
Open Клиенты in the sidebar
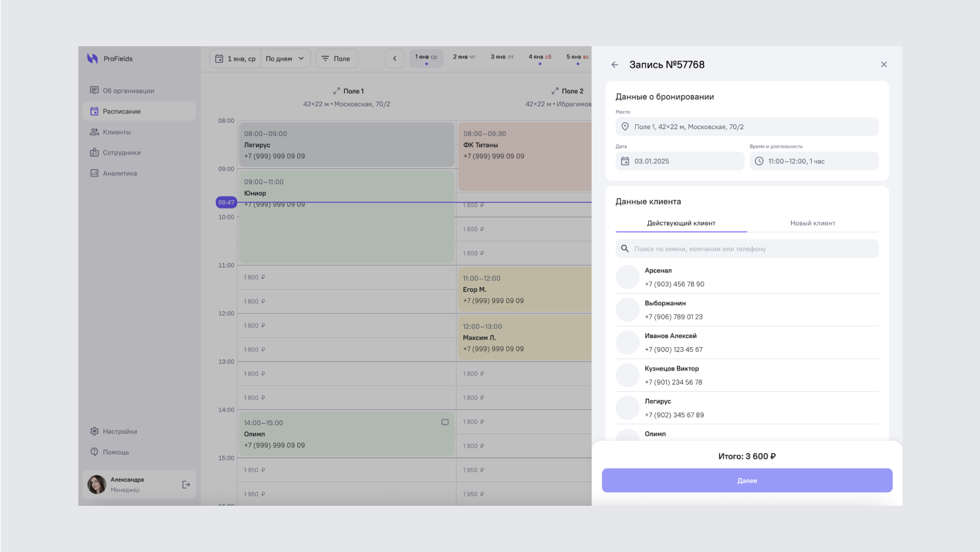[x=117, y=132]
